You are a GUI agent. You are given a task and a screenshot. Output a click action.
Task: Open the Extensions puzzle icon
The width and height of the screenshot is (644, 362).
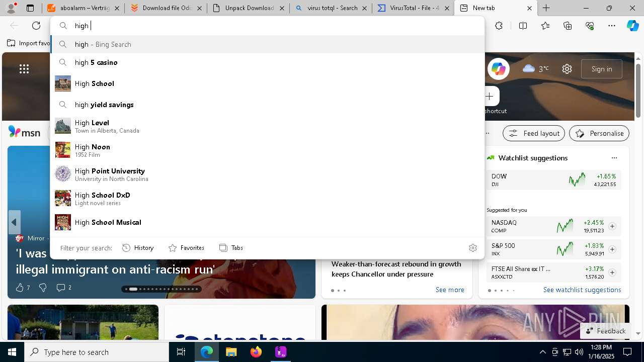click(499, 26)
